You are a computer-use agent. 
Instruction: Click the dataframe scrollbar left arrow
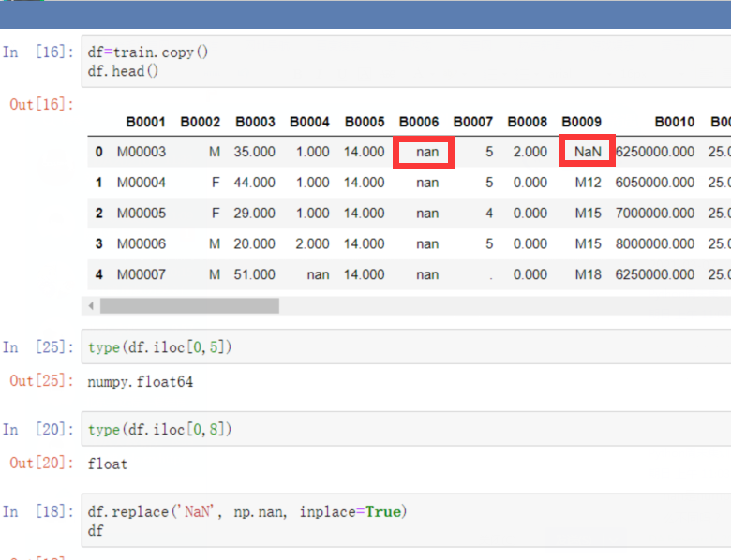(91, 306)
